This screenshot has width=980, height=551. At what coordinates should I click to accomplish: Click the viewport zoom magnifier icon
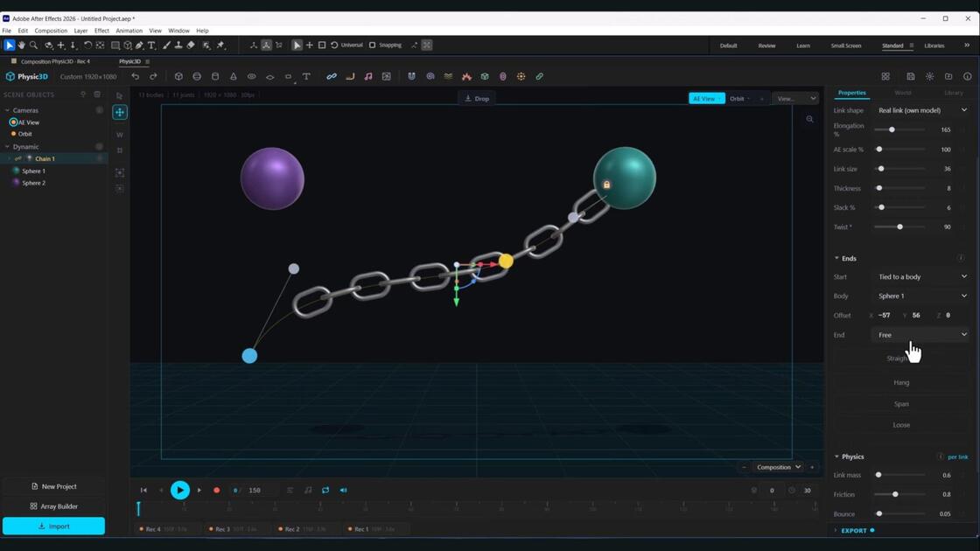[x=809, y=119]
